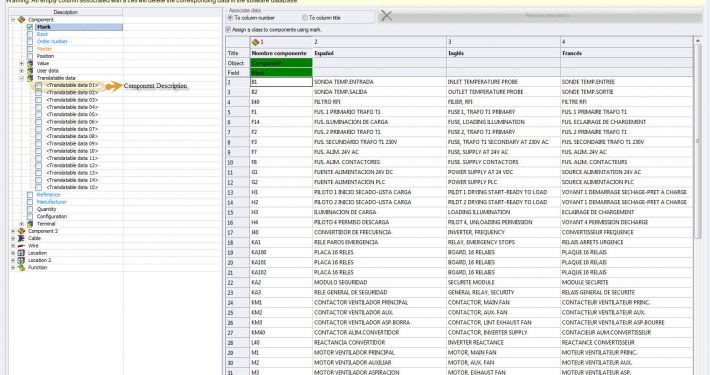Click 'MOTOR, MAIN FAN' cell

504,352
